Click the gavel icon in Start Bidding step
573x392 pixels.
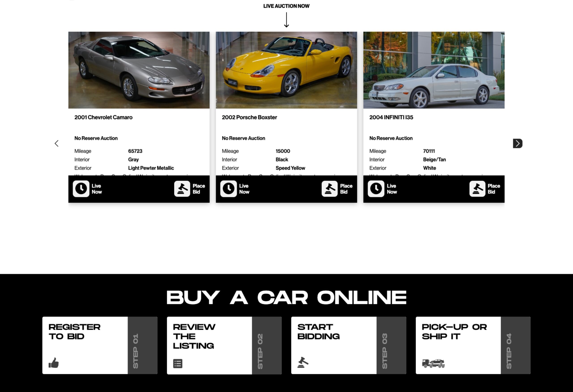tap(303, 362)
